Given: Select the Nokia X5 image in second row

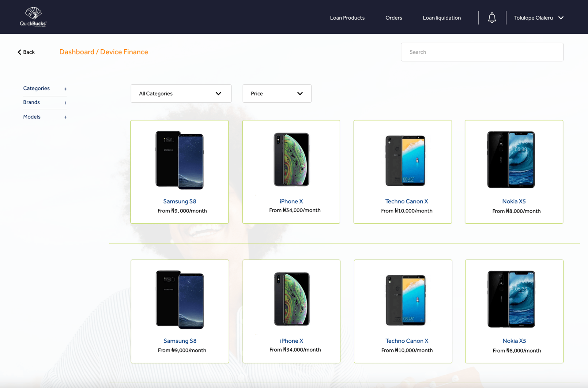Looking at the screenshot, I should click(x=511, y=299).
